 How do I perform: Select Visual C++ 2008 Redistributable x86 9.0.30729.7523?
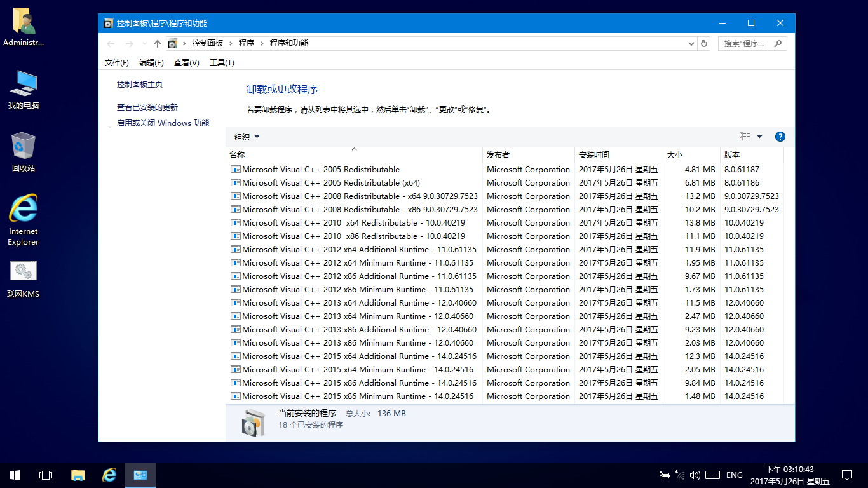click(x=506, y=210)
